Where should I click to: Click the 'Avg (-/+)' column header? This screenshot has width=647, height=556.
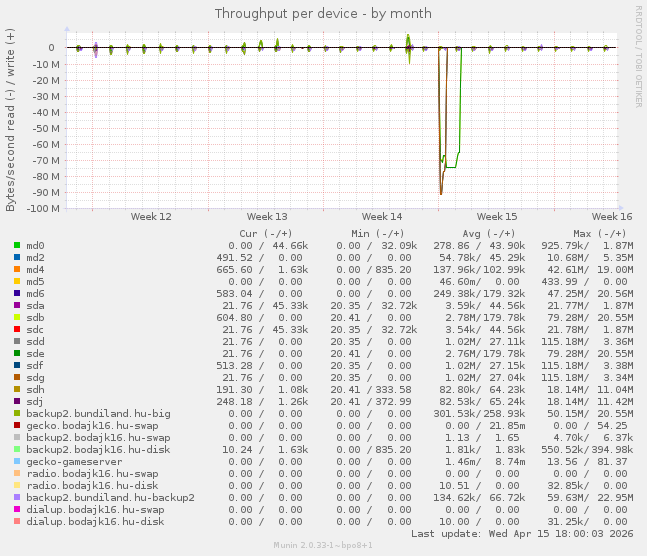point(489,234)
